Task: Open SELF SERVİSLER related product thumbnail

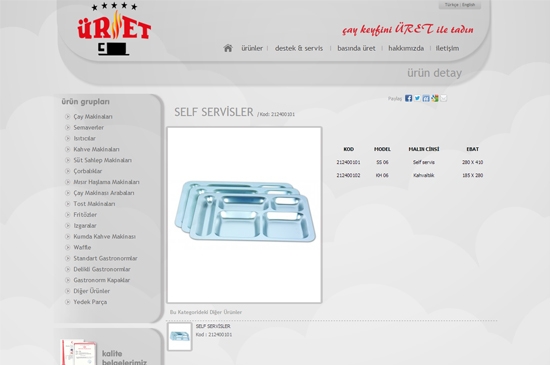Action: pyautogui.click(x=180, y=337)
